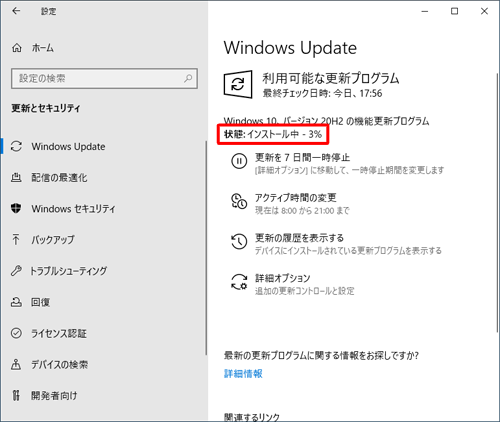This screenshot has width=500, height=422.
Task: Click the Windows セキュリティ shield icon
Action: pos(16,208)
